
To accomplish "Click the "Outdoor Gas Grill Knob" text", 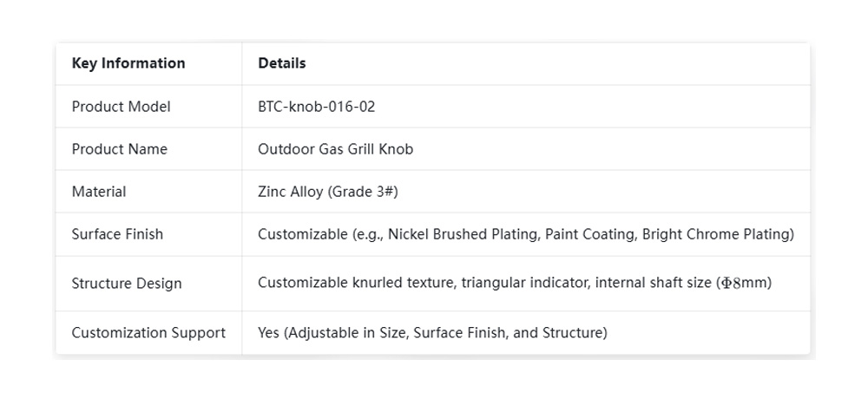I will click(335, 149).
